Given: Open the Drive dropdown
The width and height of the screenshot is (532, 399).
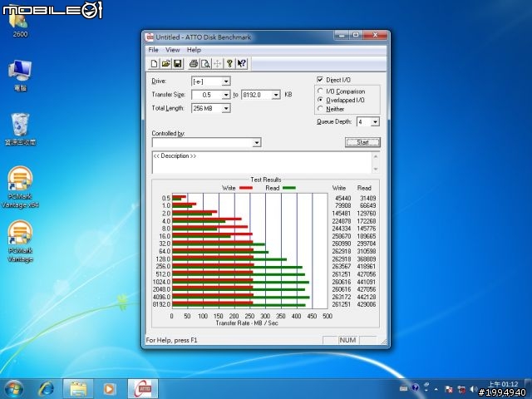Looking at the screenshot, I should click(x=226, y=81).
